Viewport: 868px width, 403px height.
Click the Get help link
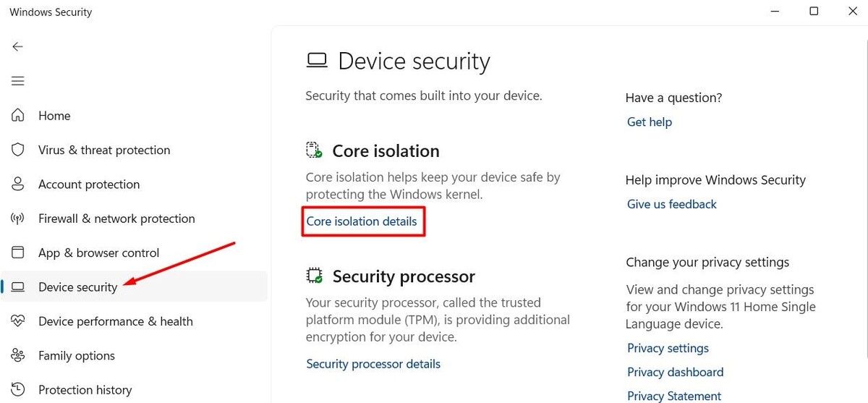(x=649, y=122)
